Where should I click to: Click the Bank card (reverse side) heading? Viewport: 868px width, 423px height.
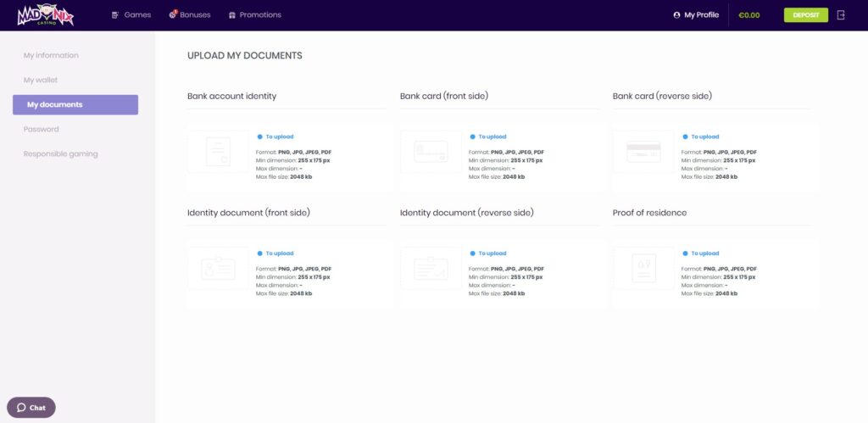[662, 97]
